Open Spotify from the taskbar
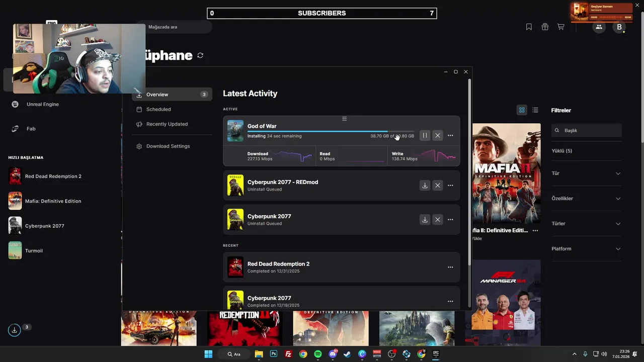Viewport: 644px width, 362px height. (318, 354)
